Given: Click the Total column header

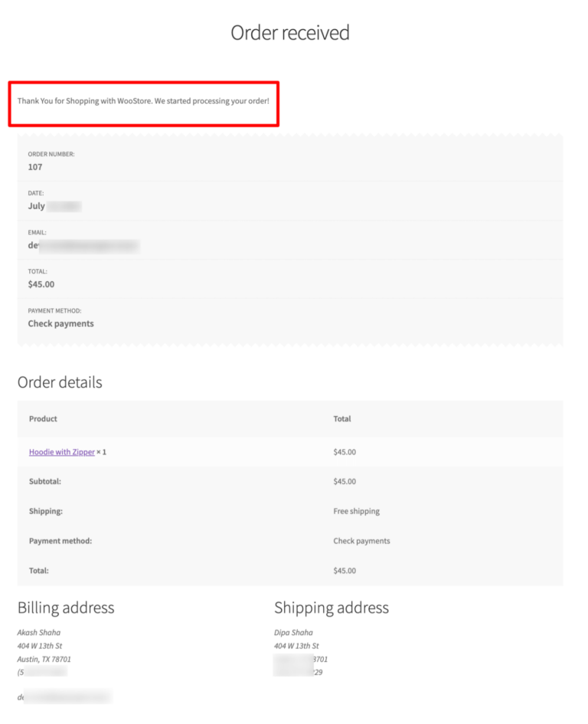Looking at the screenshot, I should [x=341, y=419].
